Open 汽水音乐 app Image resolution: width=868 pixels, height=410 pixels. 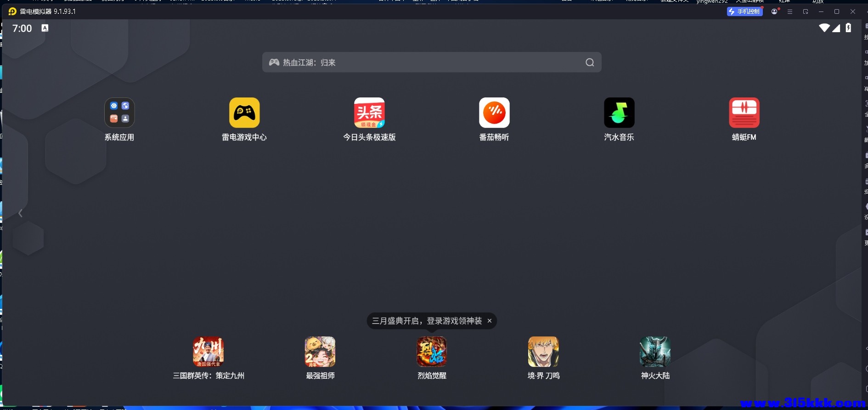[x=619, y=113]
